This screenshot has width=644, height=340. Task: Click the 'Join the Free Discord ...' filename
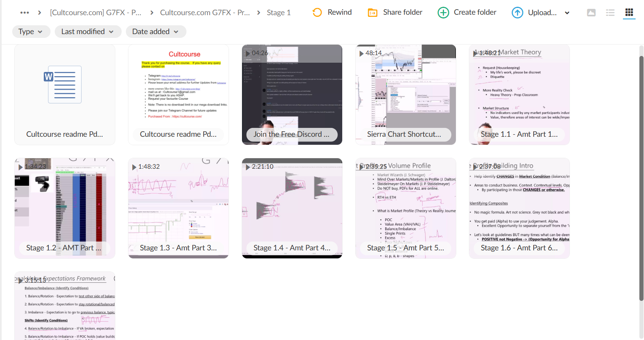point(291,134)
